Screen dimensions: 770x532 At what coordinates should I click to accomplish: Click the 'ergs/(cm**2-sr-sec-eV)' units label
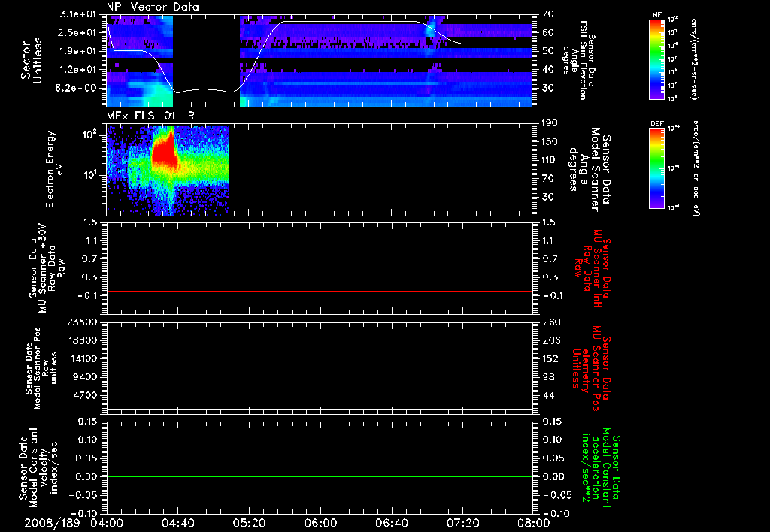(x=696, y=168)
